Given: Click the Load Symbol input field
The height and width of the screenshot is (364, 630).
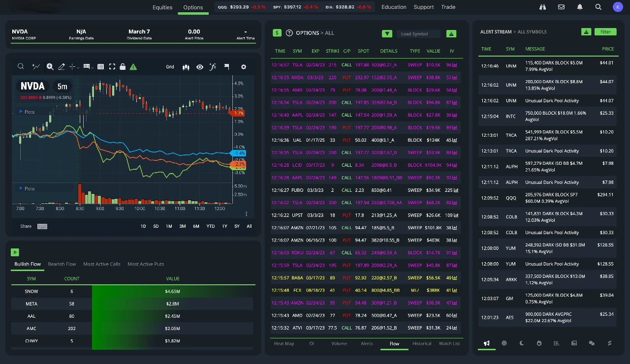Looking at the screenshot, I should pos(418,34).
